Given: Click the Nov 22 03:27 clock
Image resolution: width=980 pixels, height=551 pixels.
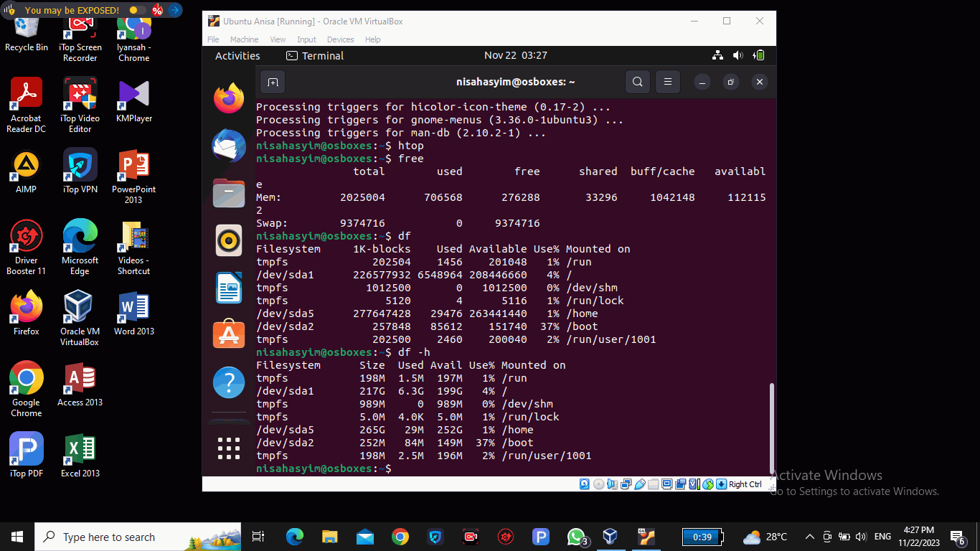Looking at the screenshot, I should pyautogui.click(x=516, y=55).
